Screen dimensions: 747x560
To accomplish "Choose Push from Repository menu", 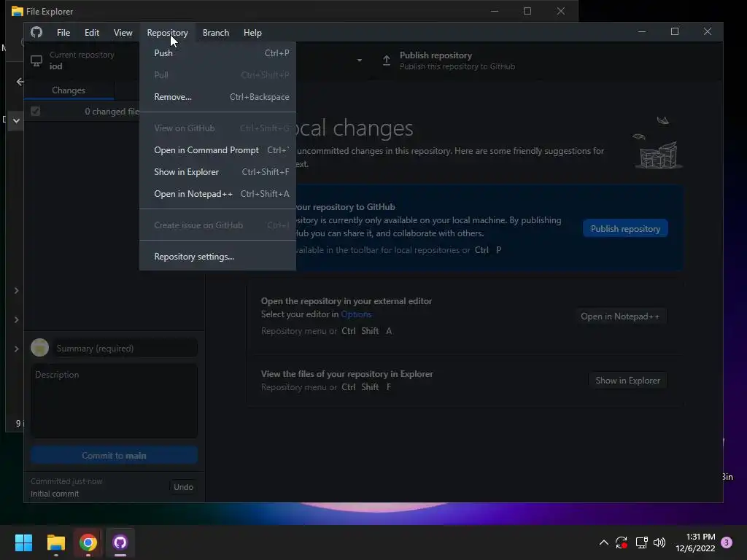I will 217,52.
